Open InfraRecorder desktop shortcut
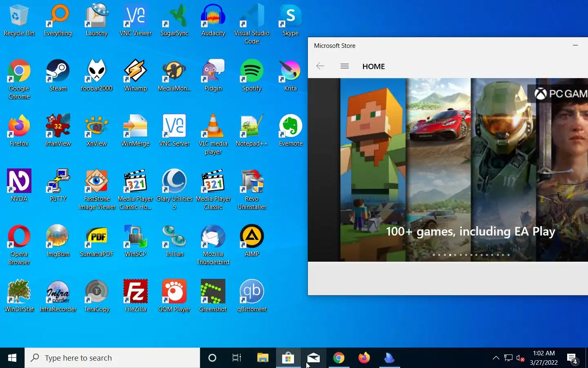The height and width of the screenshot is (368, 588). coord(58,297)
